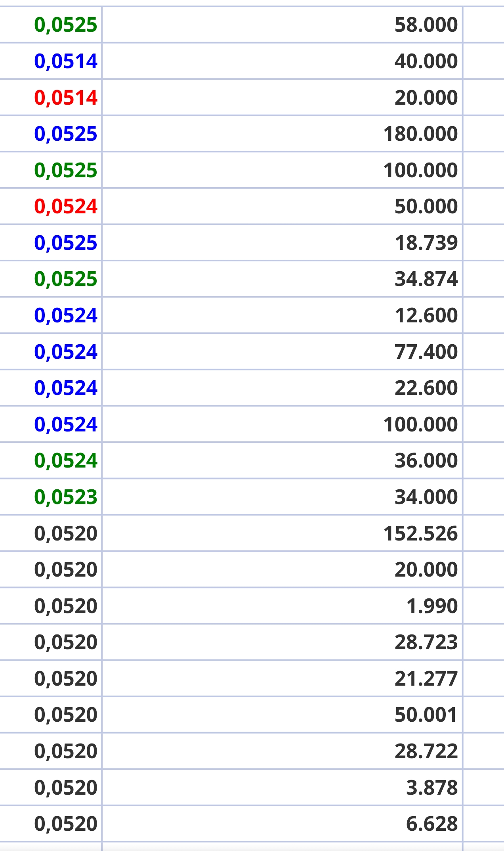Select the volume cell 3.878
The height and width of the screenshot is (851, 504).
432,788
